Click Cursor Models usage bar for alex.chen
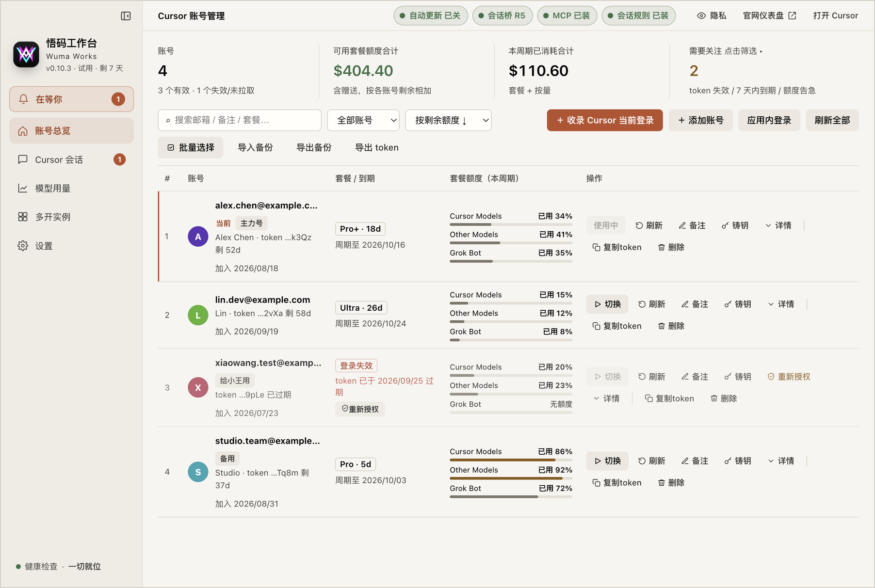Viewport: 875px width, 588px height. pos(511,224)
